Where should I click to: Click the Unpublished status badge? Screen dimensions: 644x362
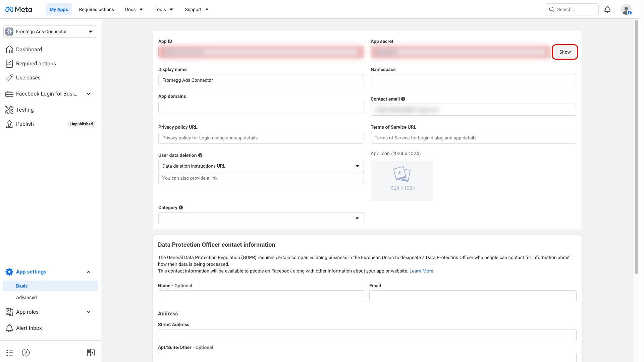point(82,124)
